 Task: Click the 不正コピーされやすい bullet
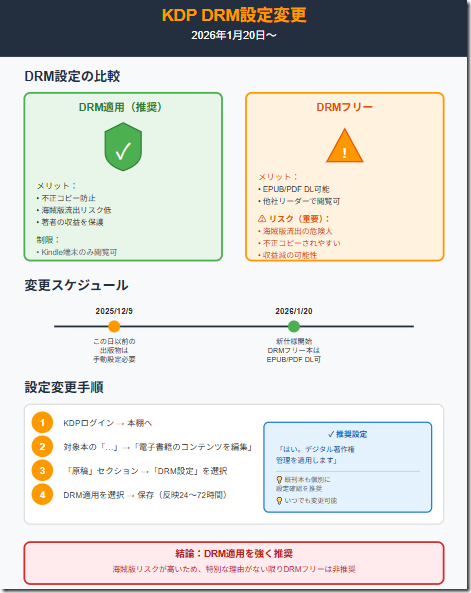(299, 243)
